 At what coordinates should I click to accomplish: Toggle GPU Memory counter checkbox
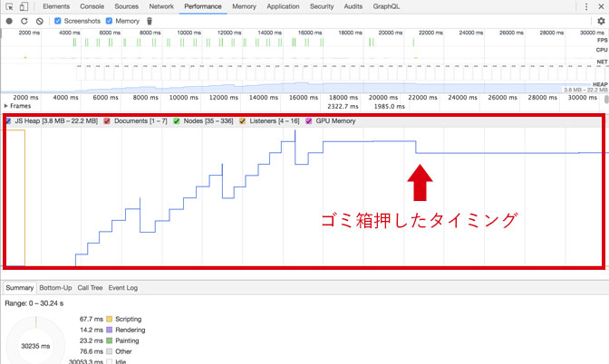coord(309,121)
